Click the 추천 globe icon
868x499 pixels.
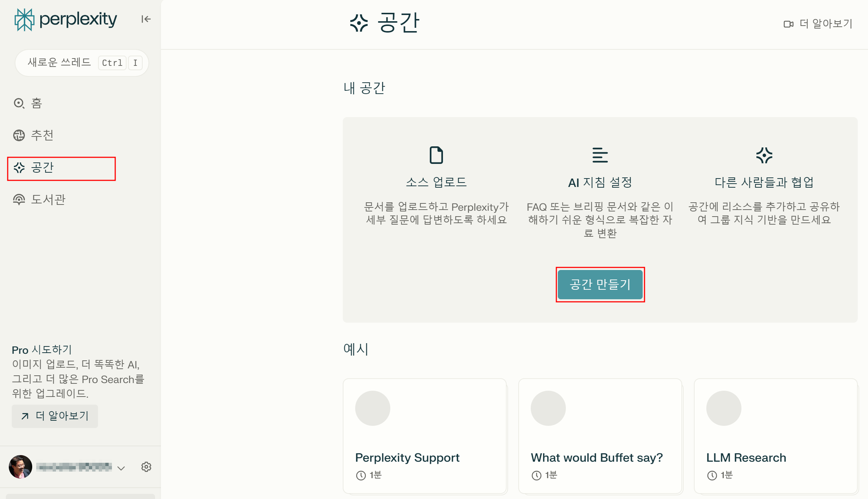pos(19,135)
